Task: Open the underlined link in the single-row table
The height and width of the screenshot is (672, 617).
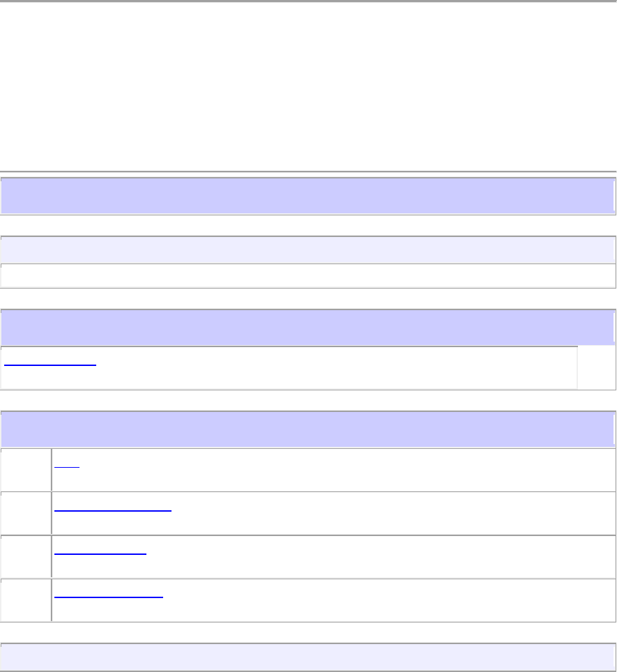Action: (50, 363)
